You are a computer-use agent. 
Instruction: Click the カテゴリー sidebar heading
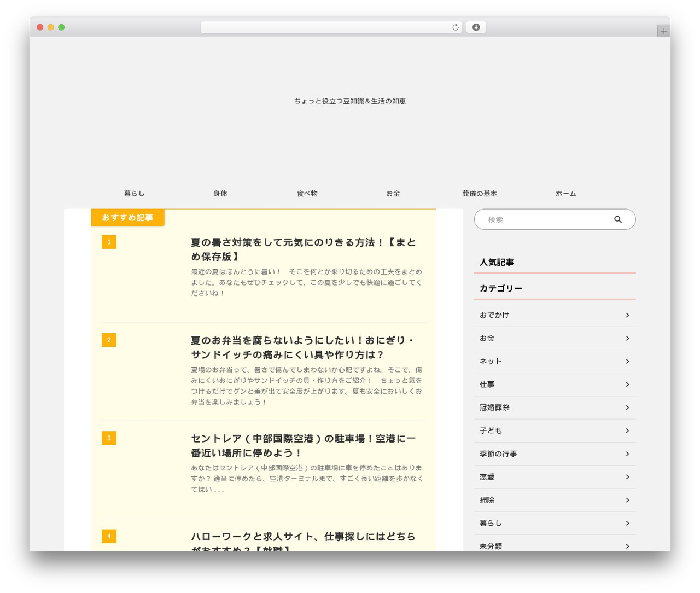(x=501, y=289)
